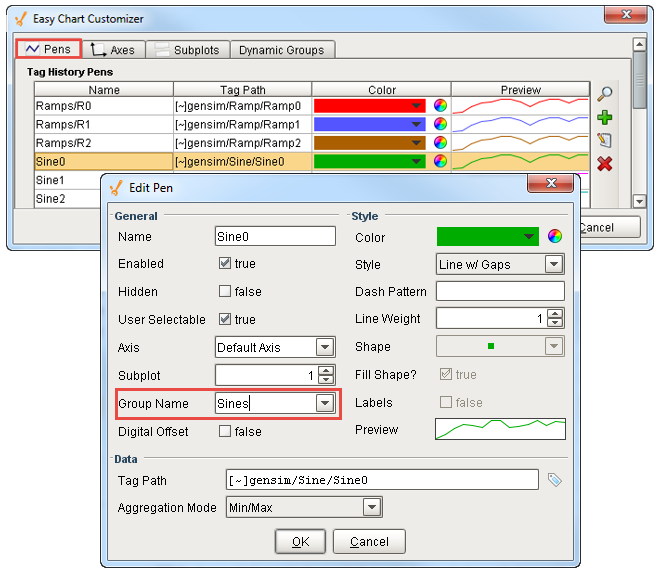Screen dimensions: 659x572
Task: Toggle the Hidden checkbox
Action: tap(225, 292)
